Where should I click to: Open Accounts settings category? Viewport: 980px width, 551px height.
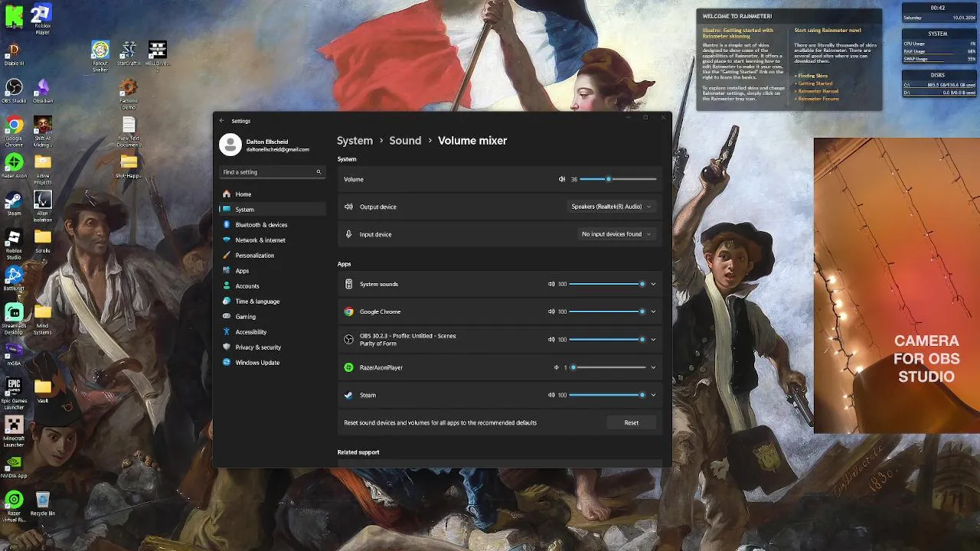pyautogui.click(x=272, y=286)
